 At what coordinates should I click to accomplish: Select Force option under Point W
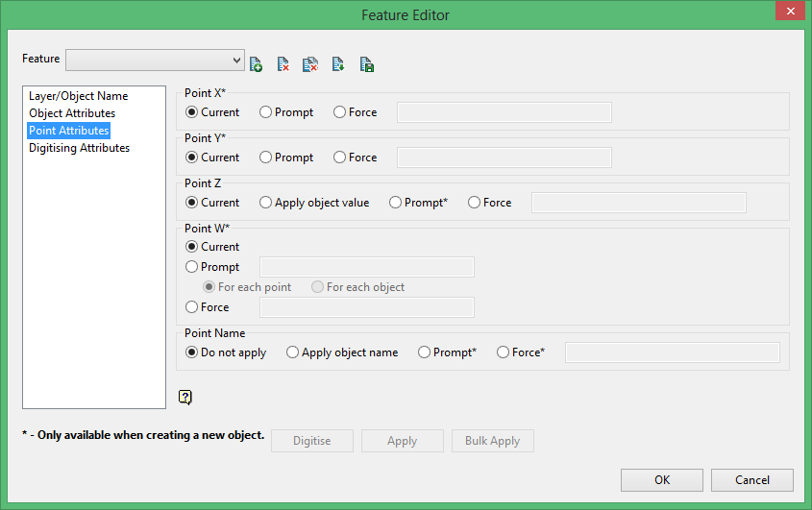tap(208, 307)
